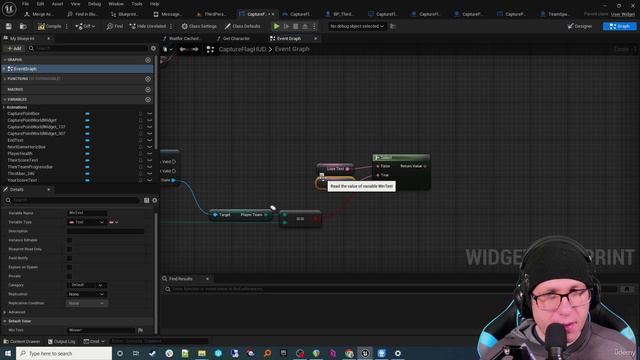Viewport: 640px width, 360px height.
Task: Select the CapturePointBox variable
Action: coord(23,113)
